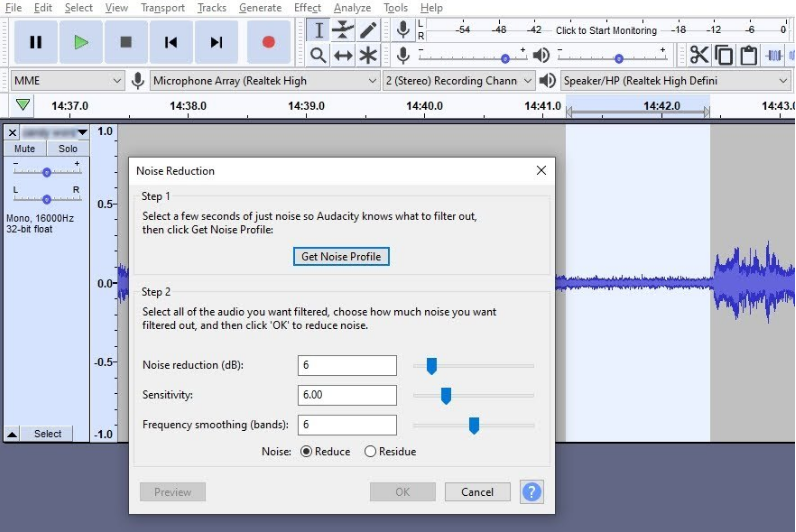Collapse the track with the up-arrow button
This screenshot has height=532, width=796.
(12, 434)
